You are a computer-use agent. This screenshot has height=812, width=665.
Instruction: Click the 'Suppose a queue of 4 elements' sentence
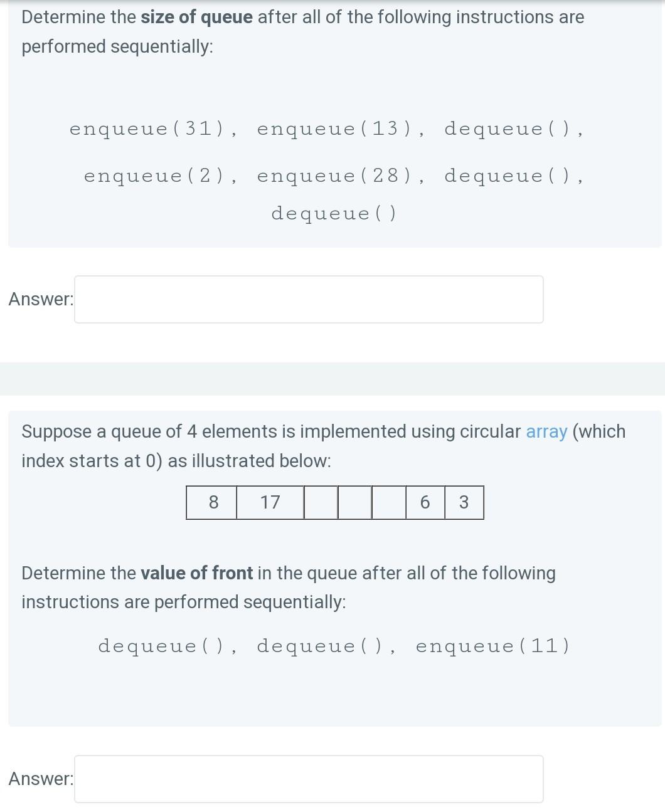click(323, 446)
